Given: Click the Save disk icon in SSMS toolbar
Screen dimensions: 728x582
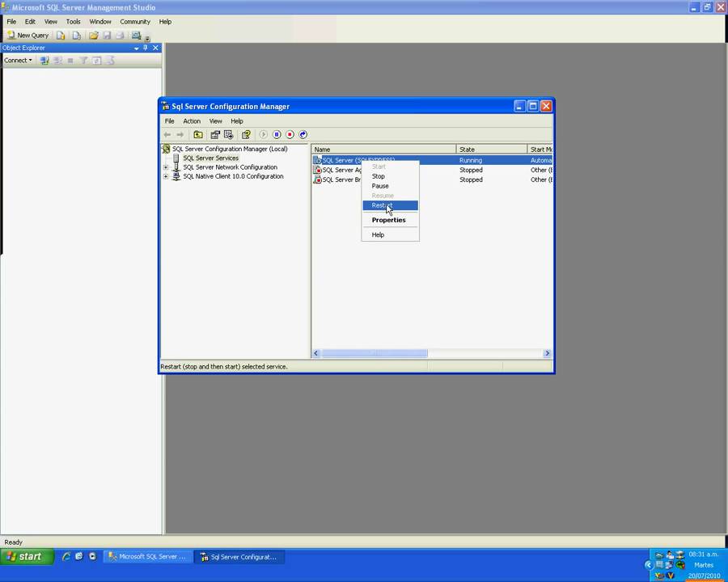Looking at the screenshot, I should tap(107, 36).
